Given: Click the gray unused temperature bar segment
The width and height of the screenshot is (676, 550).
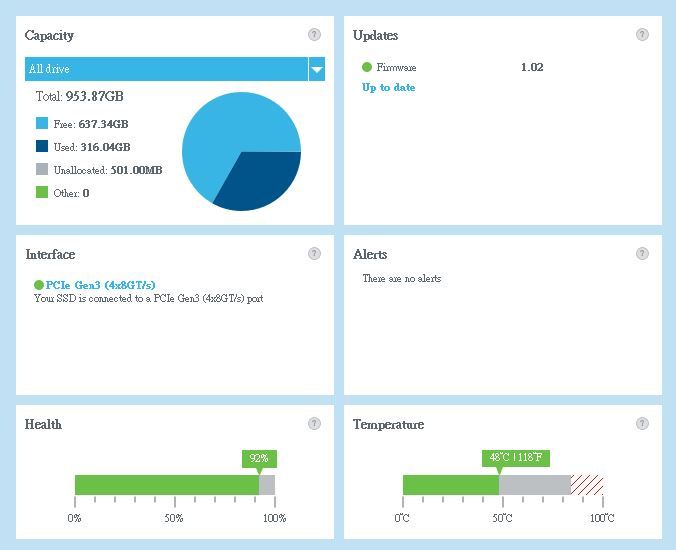Looking at the screenshot, I should pos(535,485).
